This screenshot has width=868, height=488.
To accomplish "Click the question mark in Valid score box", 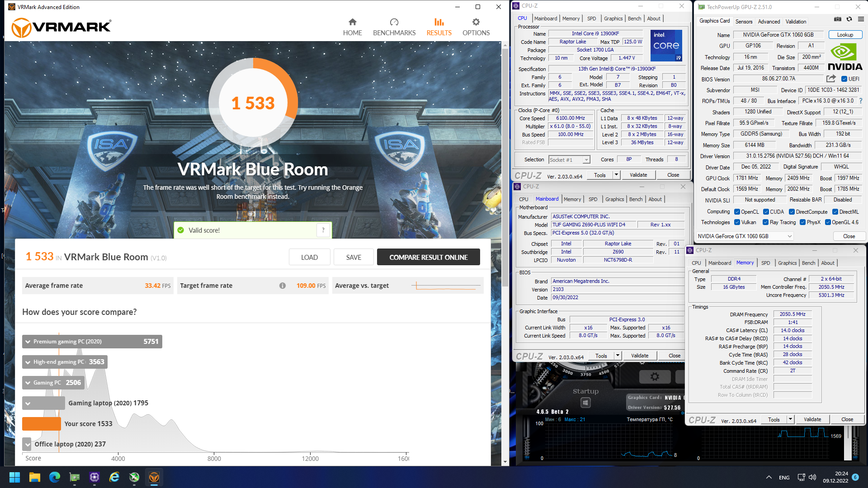I will (323, 230).
